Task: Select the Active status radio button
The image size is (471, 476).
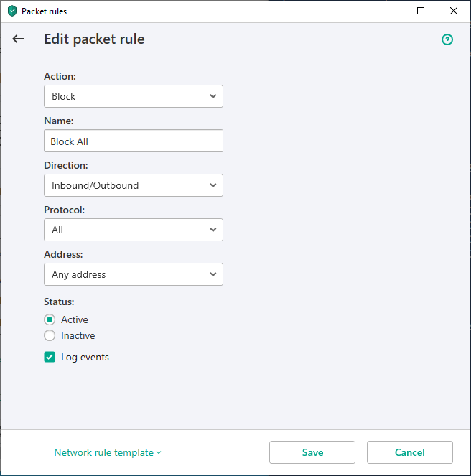Action: point(50,319)
